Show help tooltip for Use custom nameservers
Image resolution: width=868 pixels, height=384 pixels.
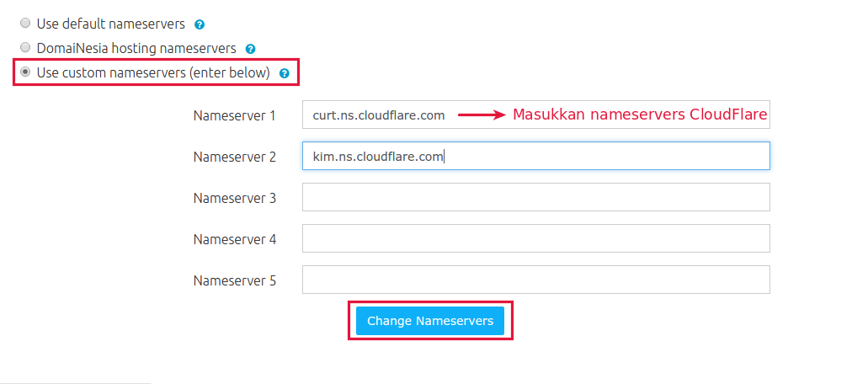point(284,73)
